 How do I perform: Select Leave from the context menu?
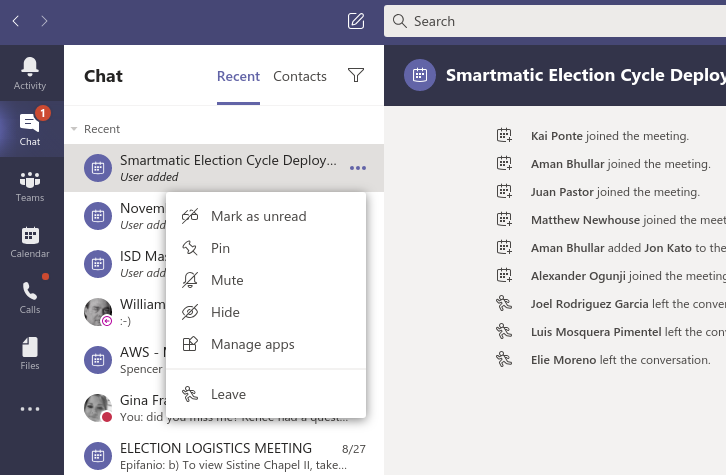coord(266,394)
